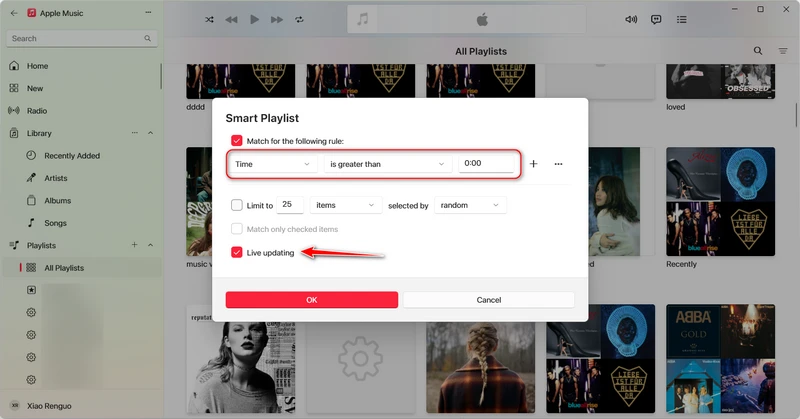This screenshot has width=800, height=419.
Task: Skip to the previous track
Action: pyautogui.click(x=232, y=19)
